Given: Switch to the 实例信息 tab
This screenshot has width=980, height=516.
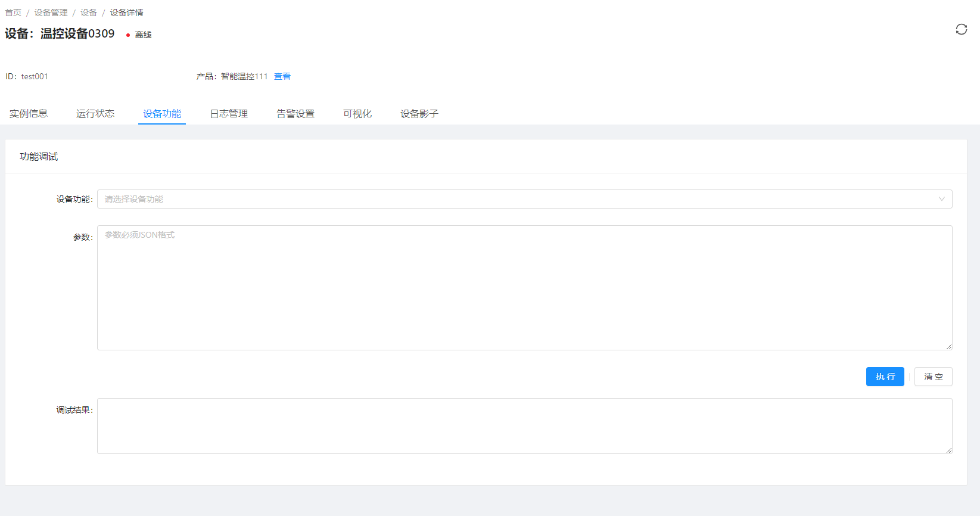Looking at the screenshot, I should pos(29,114).
